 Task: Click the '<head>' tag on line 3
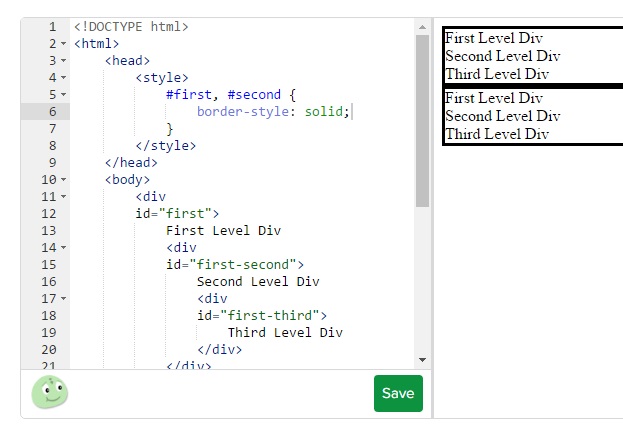pos(127,60)
